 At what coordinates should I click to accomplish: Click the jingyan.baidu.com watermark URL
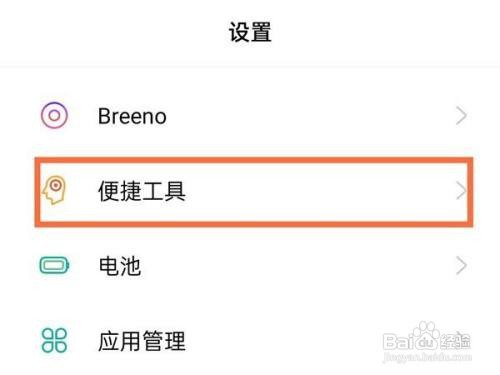pos(428,357)
